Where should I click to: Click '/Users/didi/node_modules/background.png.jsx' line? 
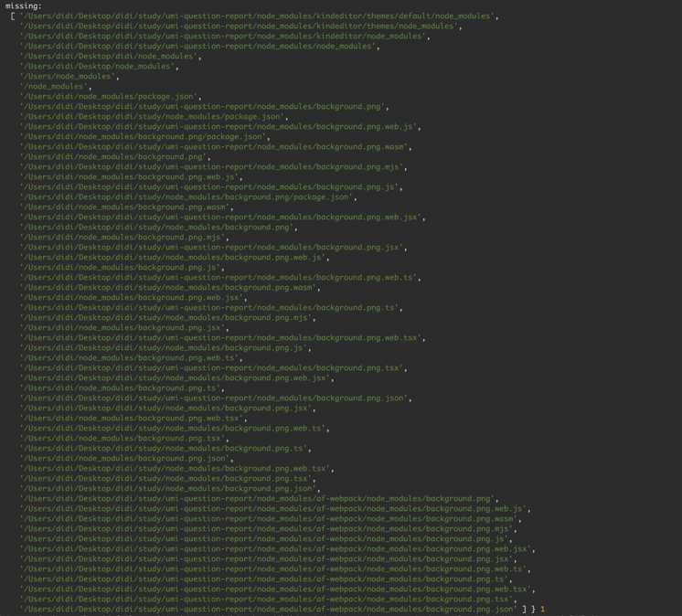pos(124,328)
